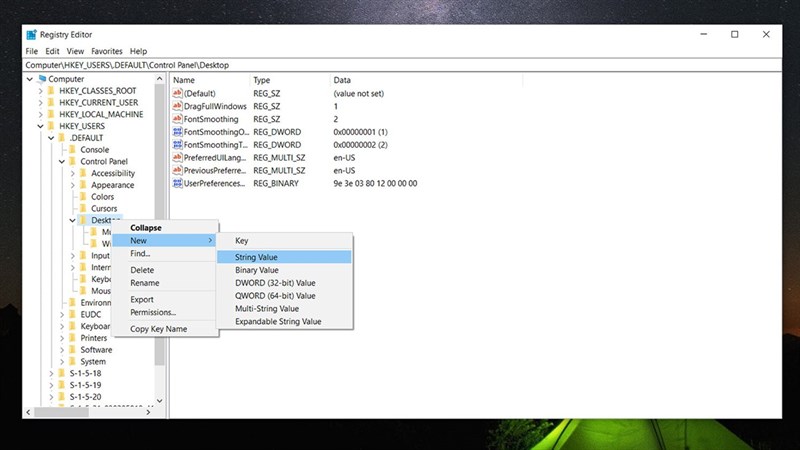Image resolution: width=800 pixels, height=450 pixels.
Task: Expand the Printers node
Action: point(62,338)
